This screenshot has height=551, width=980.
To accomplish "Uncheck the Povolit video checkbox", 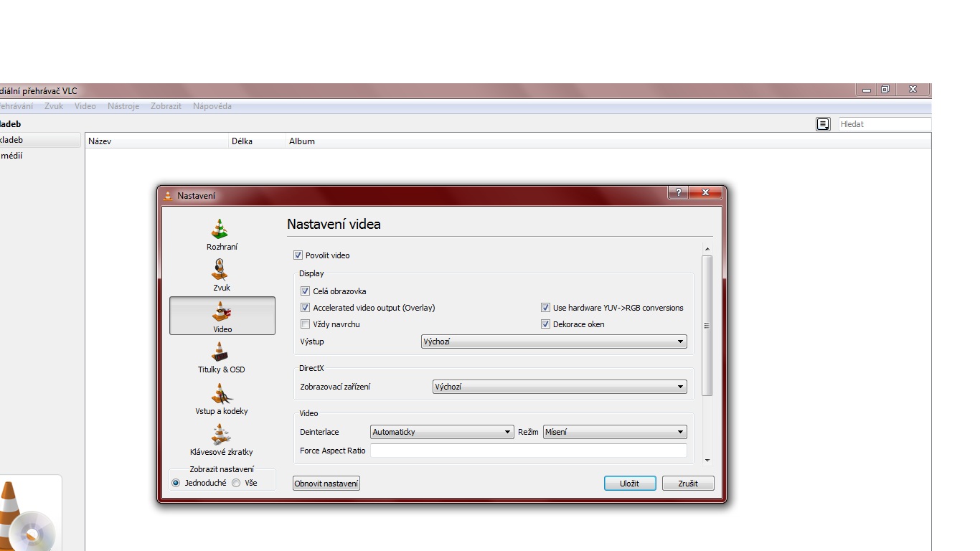I will 298,255.
